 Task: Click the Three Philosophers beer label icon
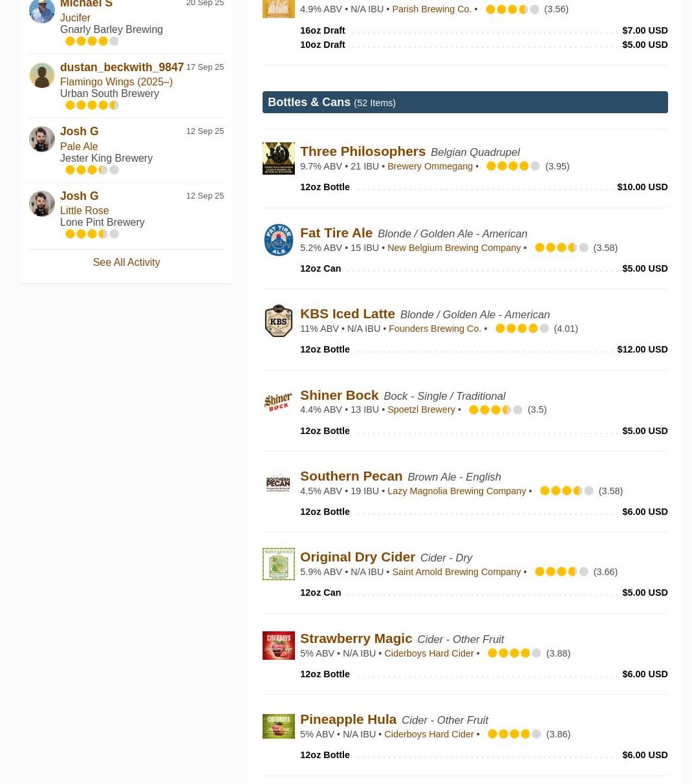click(x=279, y=158)
